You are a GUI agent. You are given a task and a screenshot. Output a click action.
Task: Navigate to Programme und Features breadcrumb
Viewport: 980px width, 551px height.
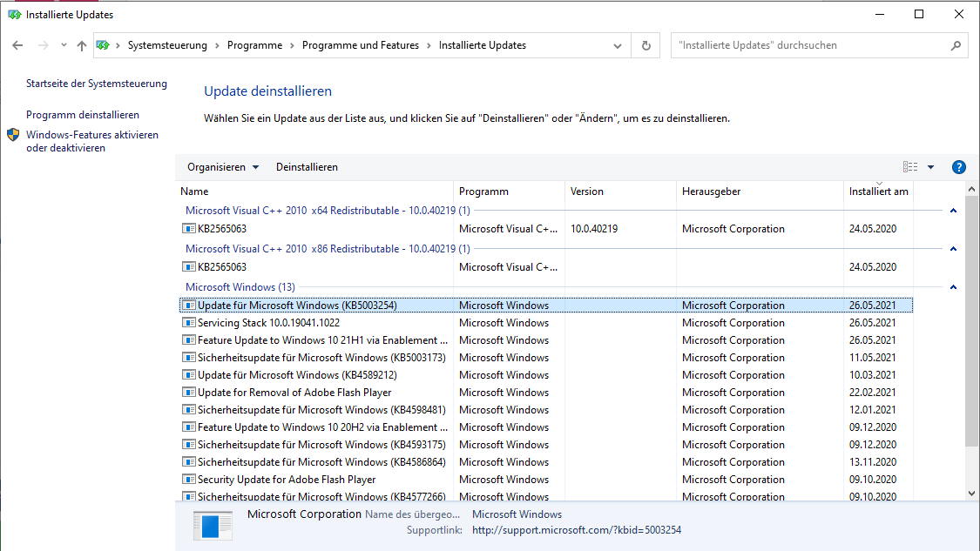click(360, 45)
